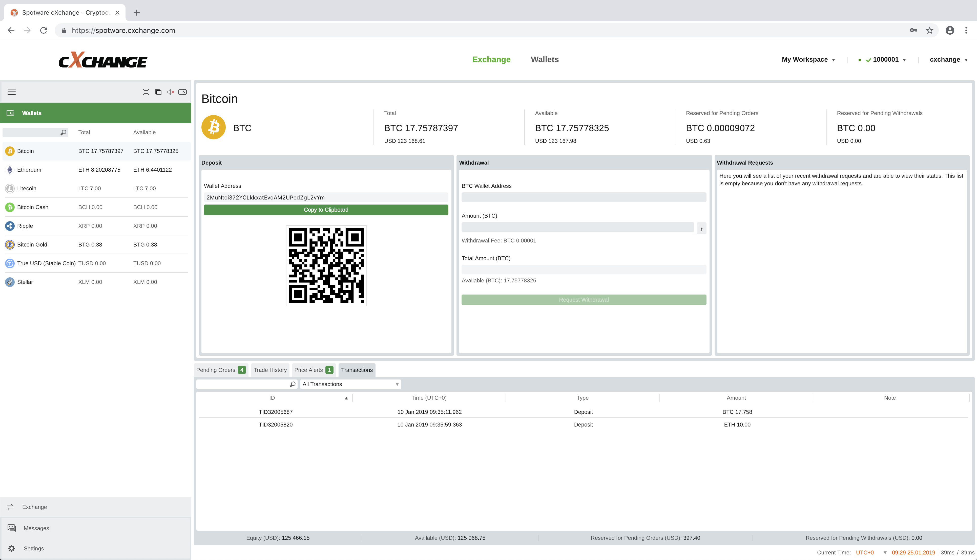This screenshot has height=560, width=977.
Task: Click the max amount arrow icon in Withdrawal
Action: tap(701, 229)
